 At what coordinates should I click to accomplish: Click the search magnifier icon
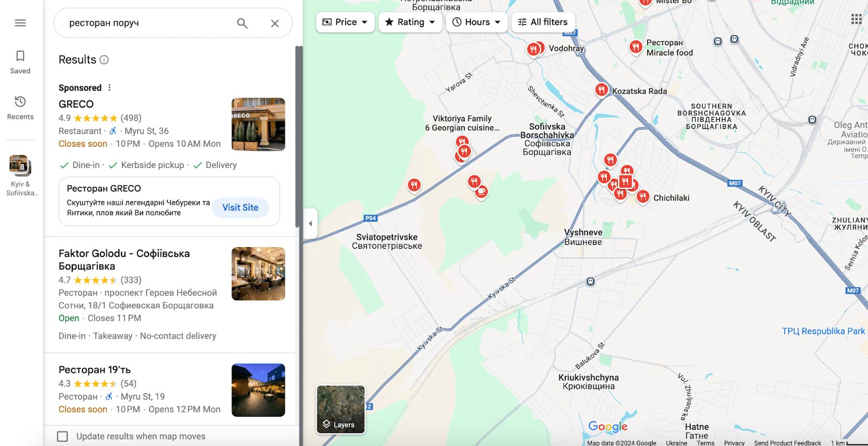242,23
